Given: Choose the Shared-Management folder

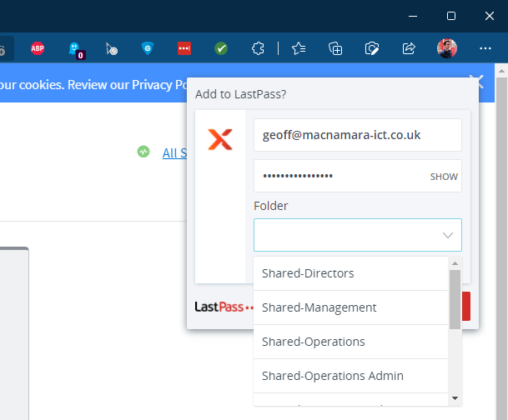Looking at the screenshot, I should tap(350, 307).
